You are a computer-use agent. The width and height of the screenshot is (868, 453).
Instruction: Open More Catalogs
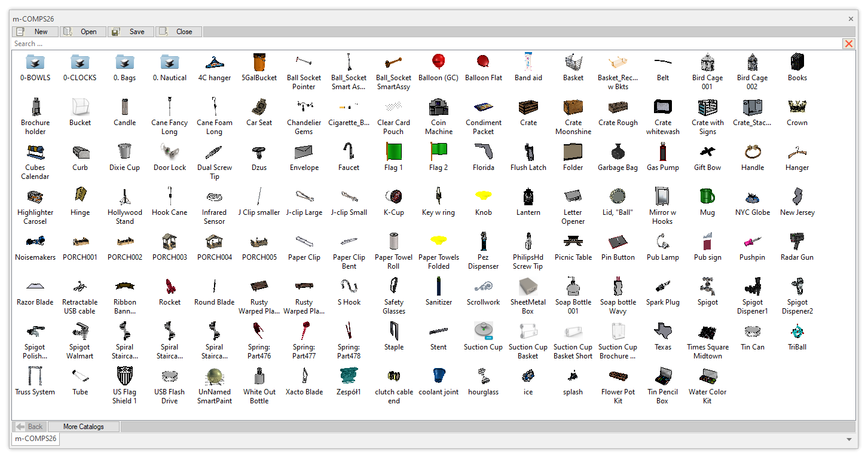pyautogui.click(x=84, y=427)
